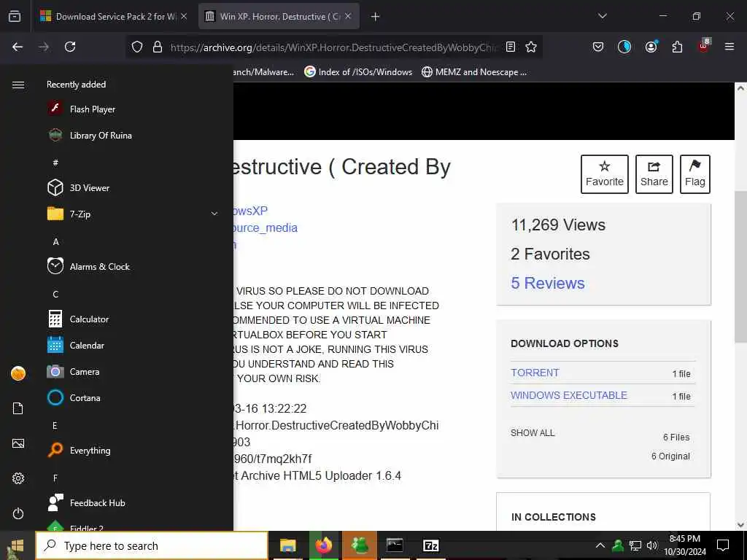The width and height of the screenshot is (747, 560).
Task: Open Command Prompt taskbar icon
Action: tap(395, 545)
